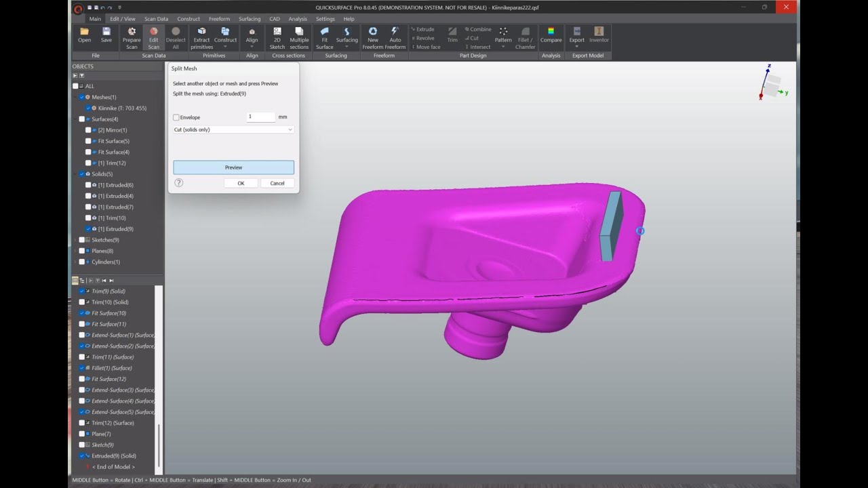Click the Trim tool icon
This screenshot has width=868, height=488.
[452, 35]
